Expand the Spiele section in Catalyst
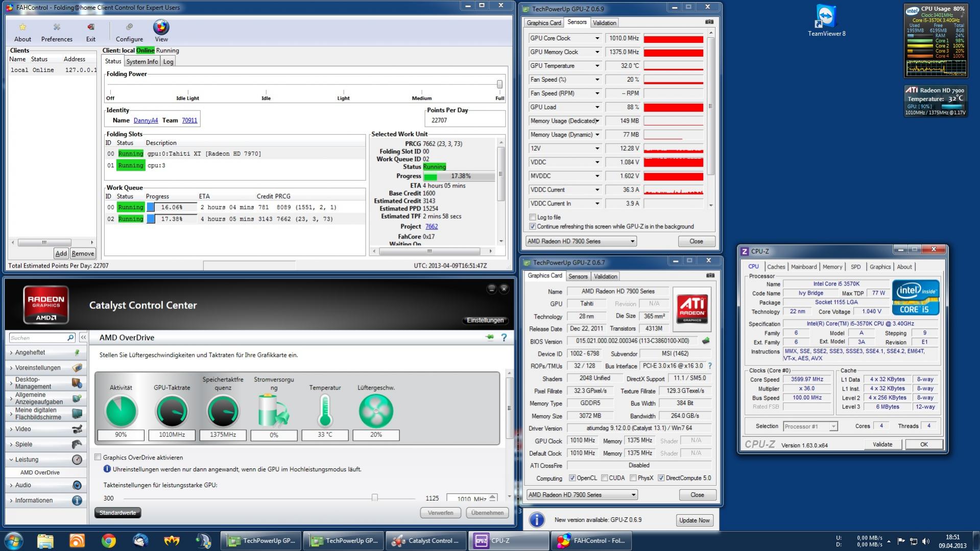The width and height of the screenshot is (980, 551). click(x=45, y=444)
